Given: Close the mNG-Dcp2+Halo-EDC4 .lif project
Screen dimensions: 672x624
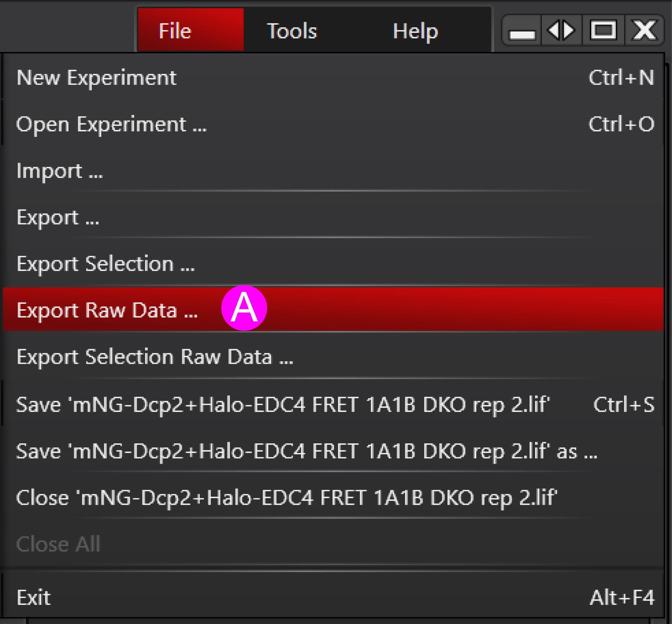Looking at the screenshot, I should click(333, 497).
